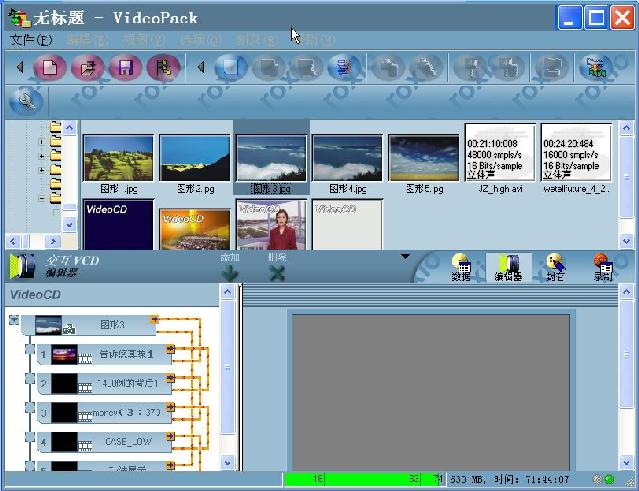Open the 数据 tab
Image resolution: width=639 pixels, height=491 pixels.
point(461,268)
